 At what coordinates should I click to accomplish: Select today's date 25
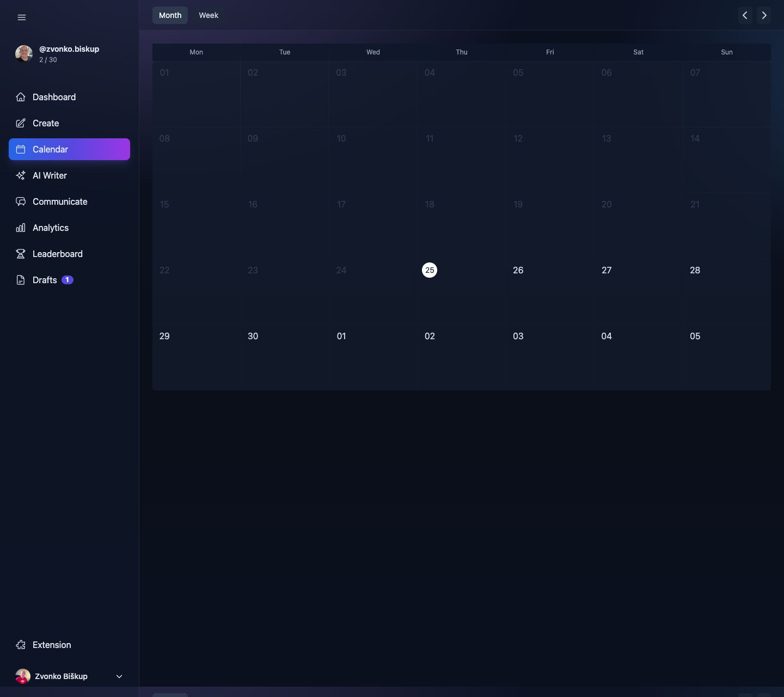[430, 270]
